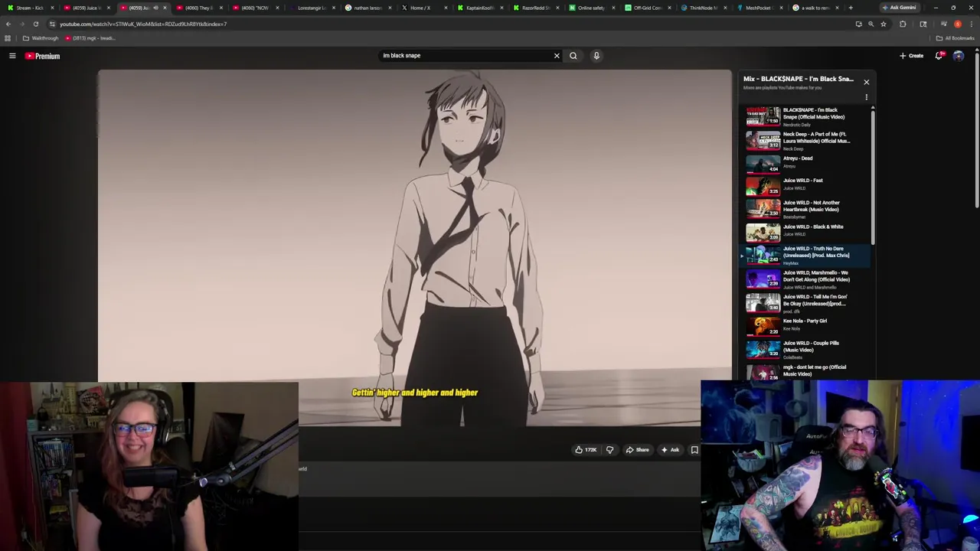The image size is (980, 551).
Task: Select 'Truth No Dare (Unreleased)' playlist item
Action: tap(805, 255)
